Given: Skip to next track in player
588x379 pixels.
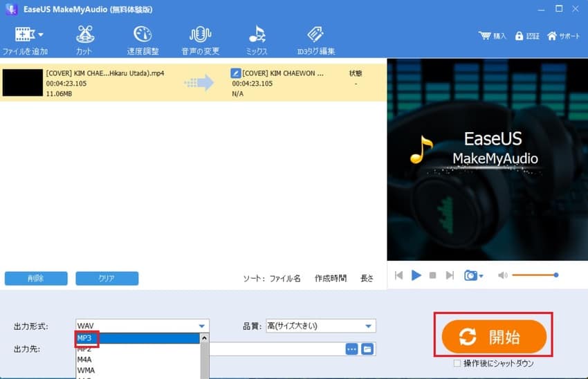Looking at the screenshot, I should [x=450, y=275].
